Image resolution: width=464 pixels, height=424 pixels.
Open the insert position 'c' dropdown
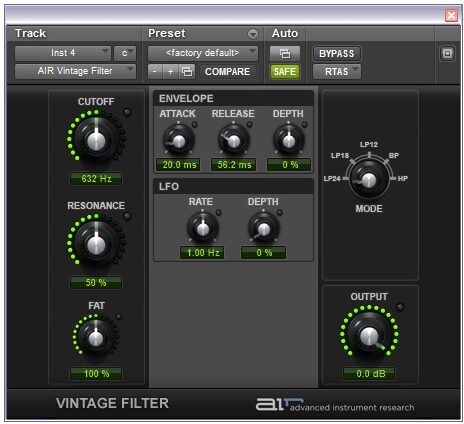click(x=125, y=53)
